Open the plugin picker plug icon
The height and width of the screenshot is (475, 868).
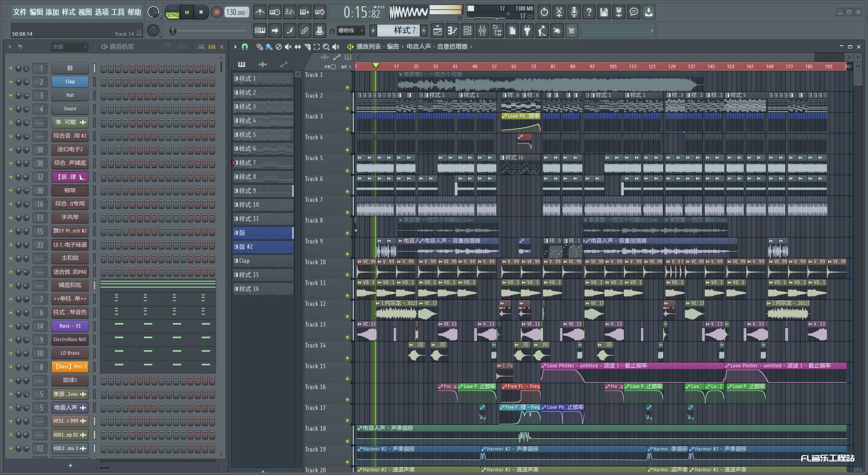(x=527, y=31)
